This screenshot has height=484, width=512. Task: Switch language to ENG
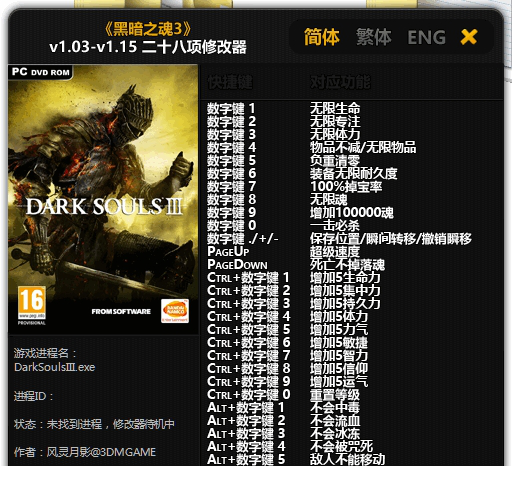[426, 37]
